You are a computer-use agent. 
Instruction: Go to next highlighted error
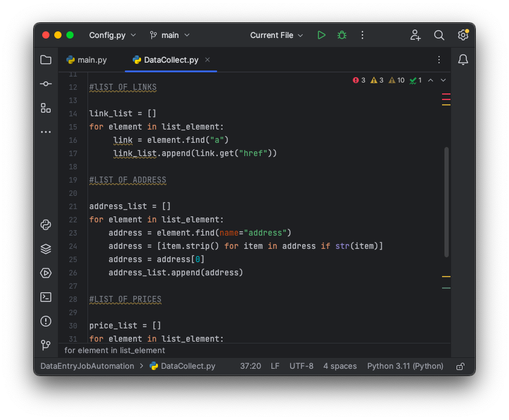(x=443, y=80)
